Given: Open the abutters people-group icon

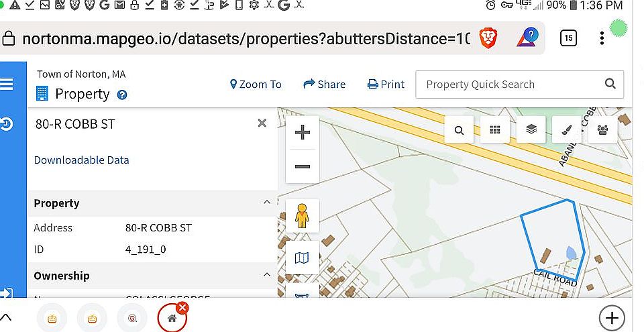Looking at the screenshot, I should click(603, 130).
